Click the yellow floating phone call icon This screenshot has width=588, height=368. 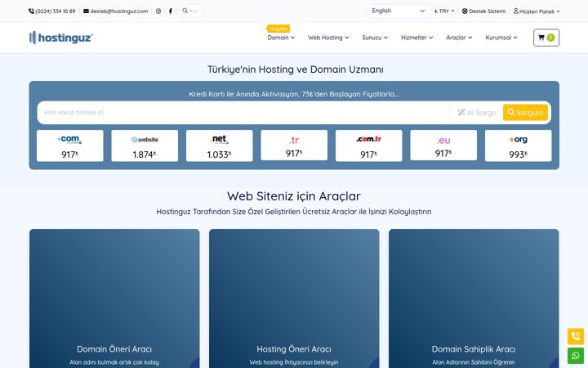coord(576,336)
